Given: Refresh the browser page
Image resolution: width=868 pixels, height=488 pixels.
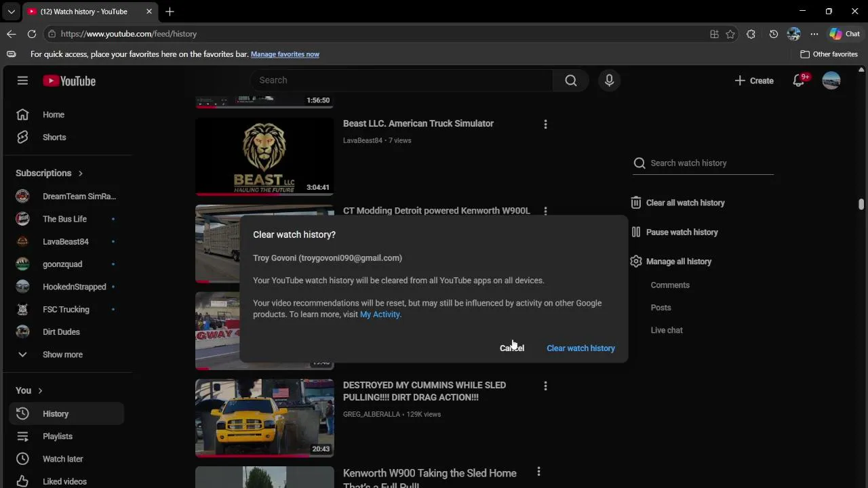Looking at the screenshot, I should (32, 34).
